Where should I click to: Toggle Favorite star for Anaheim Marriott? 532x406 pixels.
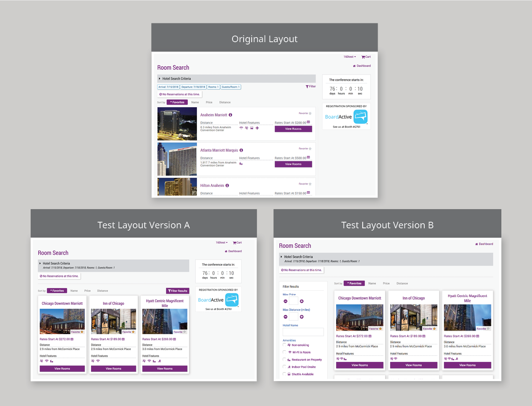pyautogui.click(x=310, y=113)
